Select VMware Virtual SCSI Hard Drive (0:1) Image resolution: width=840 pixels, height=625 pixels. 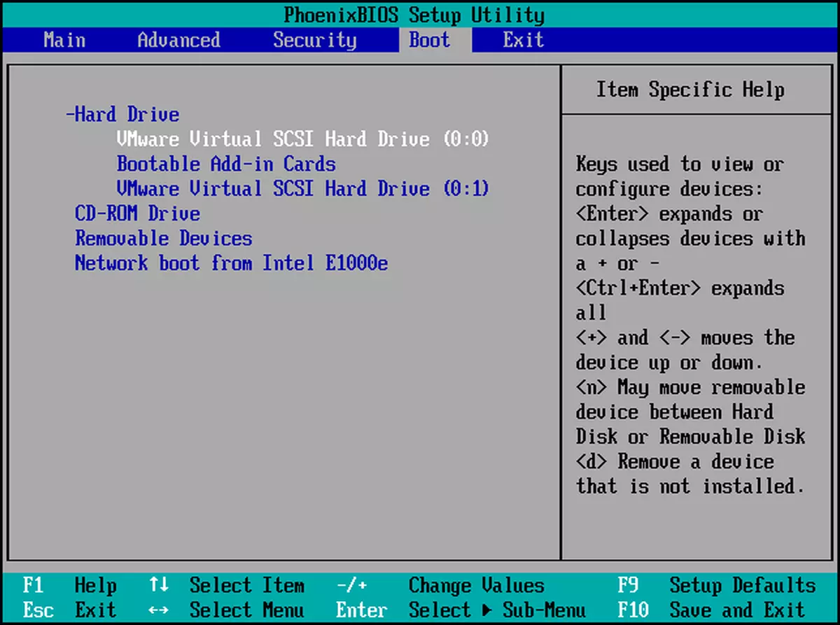coord(302,188)
